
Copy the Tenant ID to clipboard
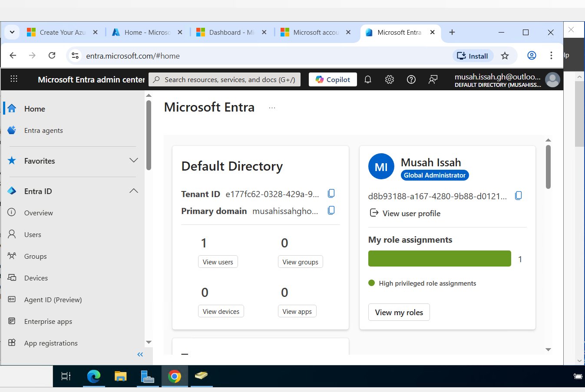coord(331,194)
